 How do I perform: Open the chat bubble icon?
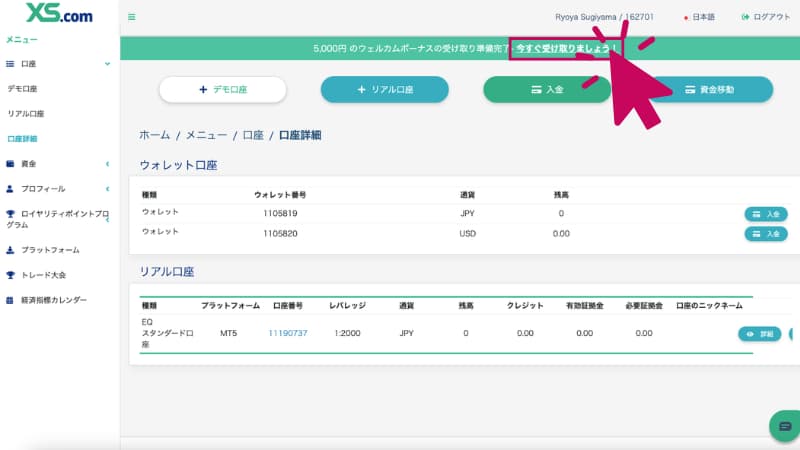[785, 426]
